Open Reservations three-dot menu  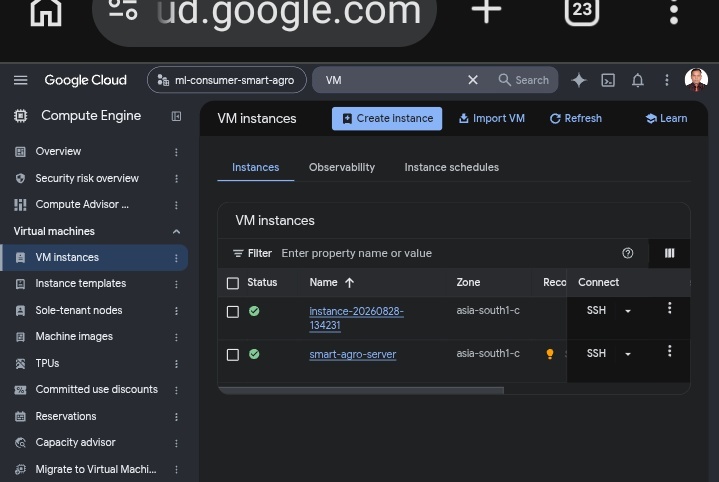(176, 417)
